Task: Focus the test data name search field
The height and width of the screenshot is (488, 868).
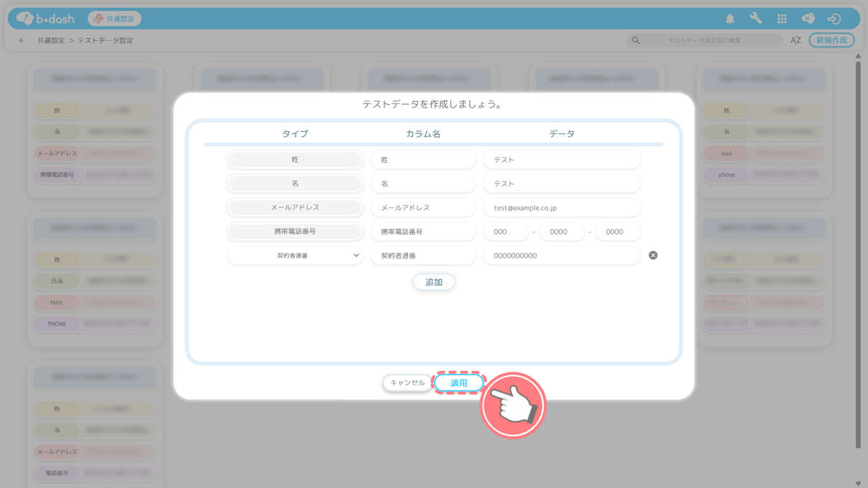Action: tap(710, 41)
